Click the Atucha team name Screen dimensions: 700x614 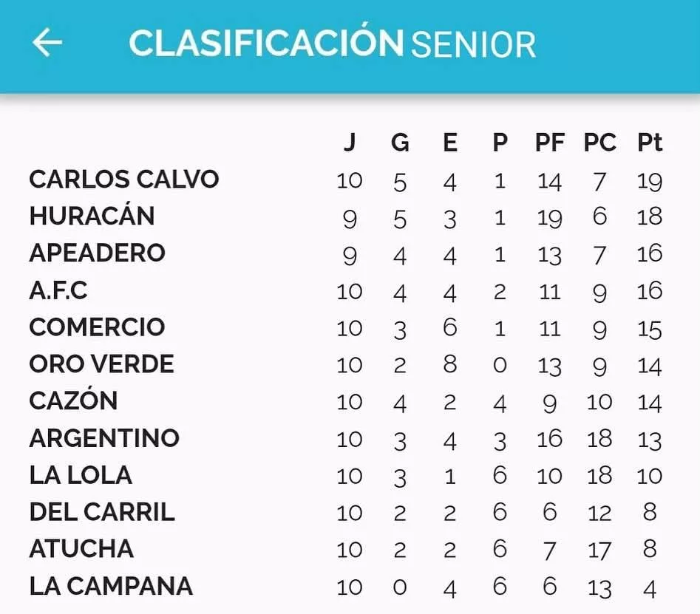[81, 549]
